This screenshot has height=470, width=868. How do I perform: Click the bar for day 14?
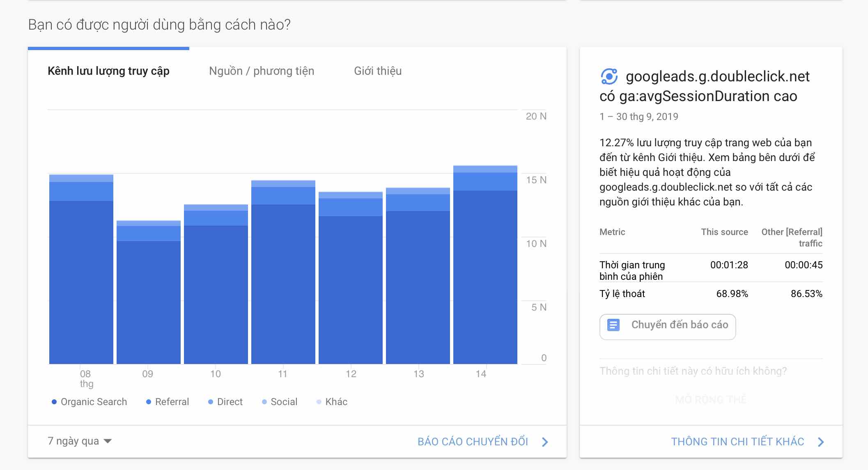tap(485, 265)
